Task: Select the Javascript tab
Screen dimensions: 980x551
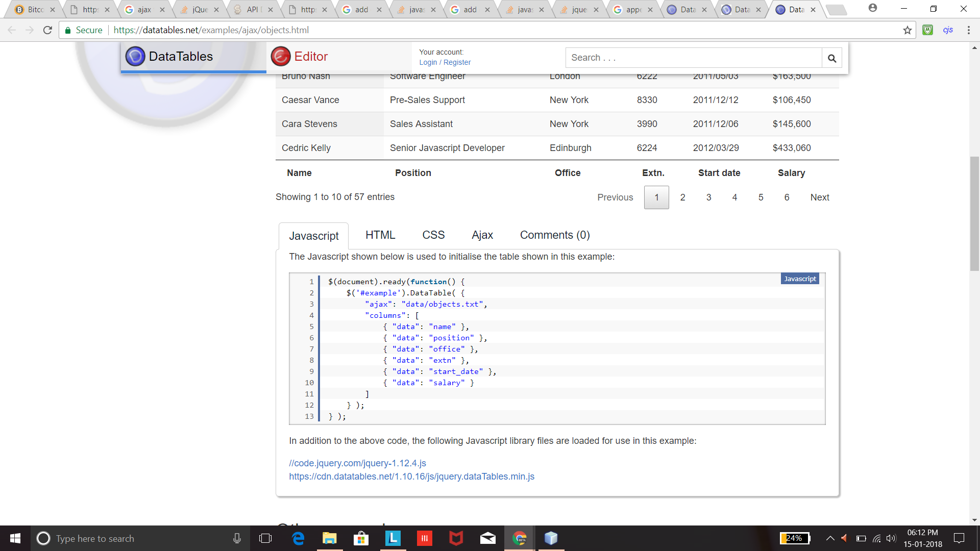Action: coord(314,236)
